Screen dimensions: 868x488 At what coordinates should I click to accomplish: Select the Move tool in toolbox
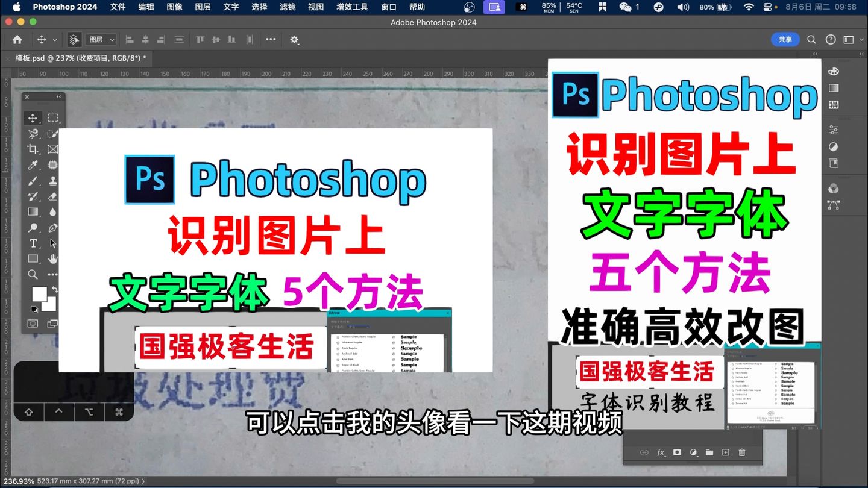click(x=33, y=118)
